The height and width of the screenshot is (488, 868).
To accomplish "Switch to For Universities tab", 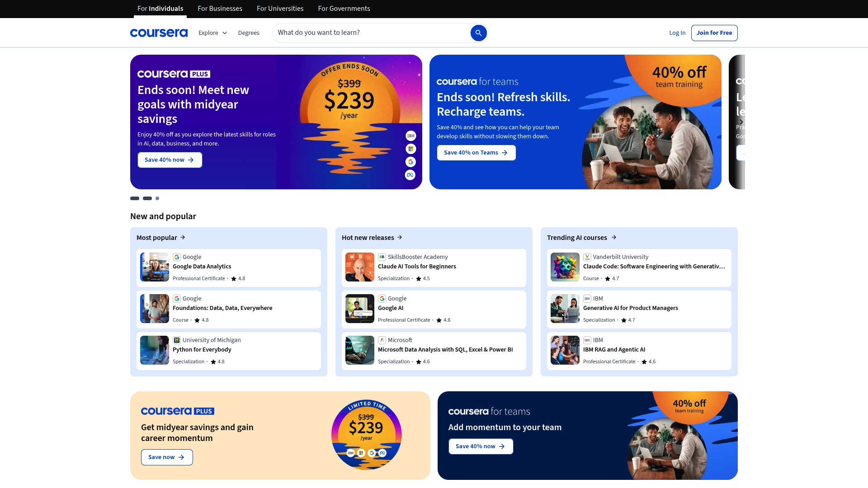I will (280, 9).
